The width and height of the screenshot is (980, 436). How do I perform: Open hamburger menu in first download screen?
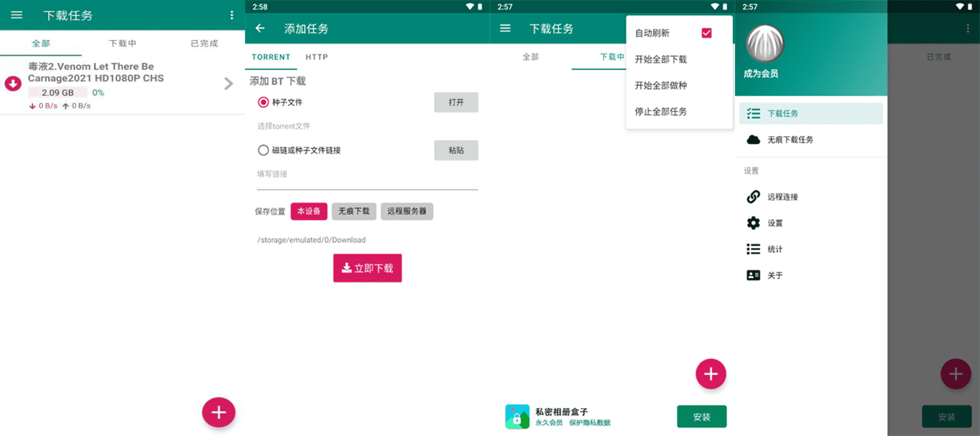pos(17,15)
